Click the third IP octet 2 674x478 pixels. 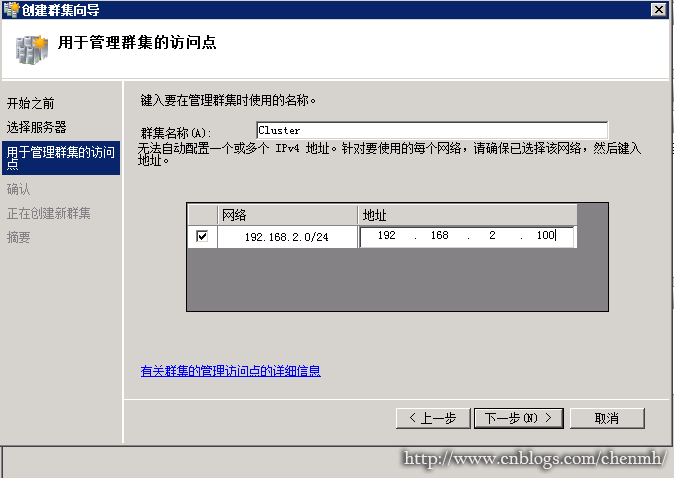(x=492, y=235)
